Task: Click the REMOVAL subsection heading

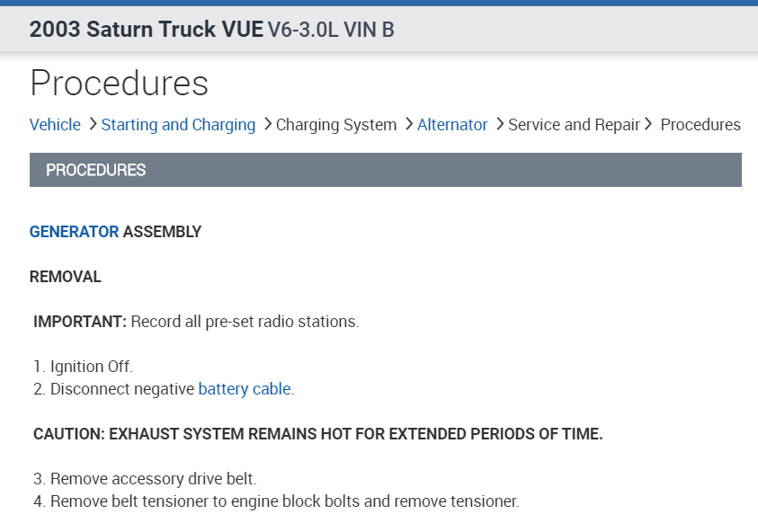Action: tap(66, 277)
